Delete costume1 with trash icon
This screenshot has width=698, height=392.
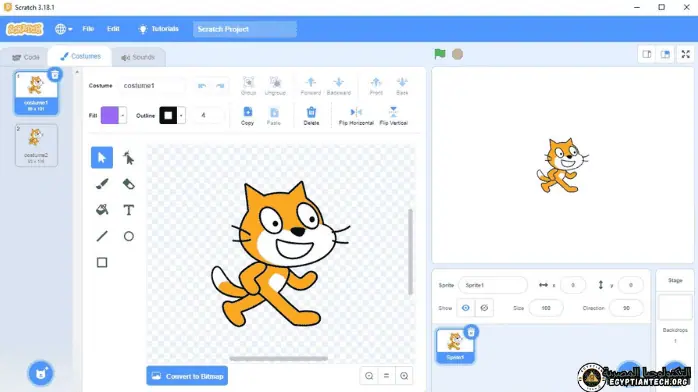pyautogui.click(x=55, y=74)
